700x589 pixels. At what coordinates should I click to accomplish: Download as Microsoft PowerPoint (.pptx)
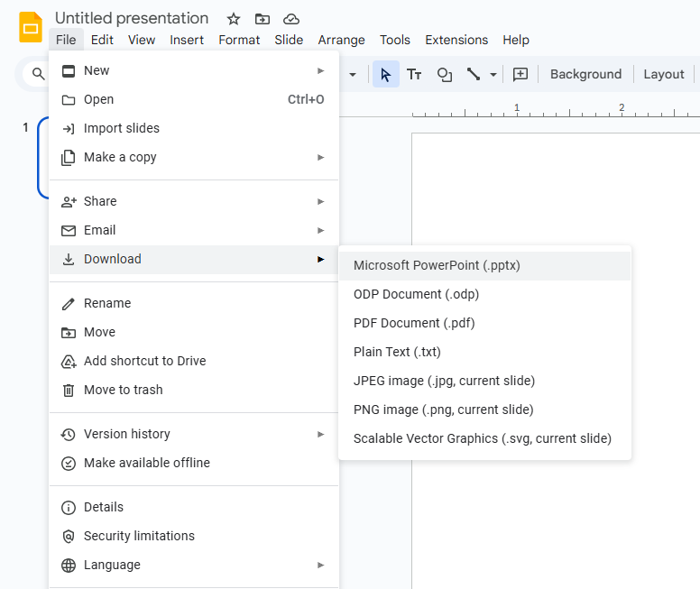(484, 266)
